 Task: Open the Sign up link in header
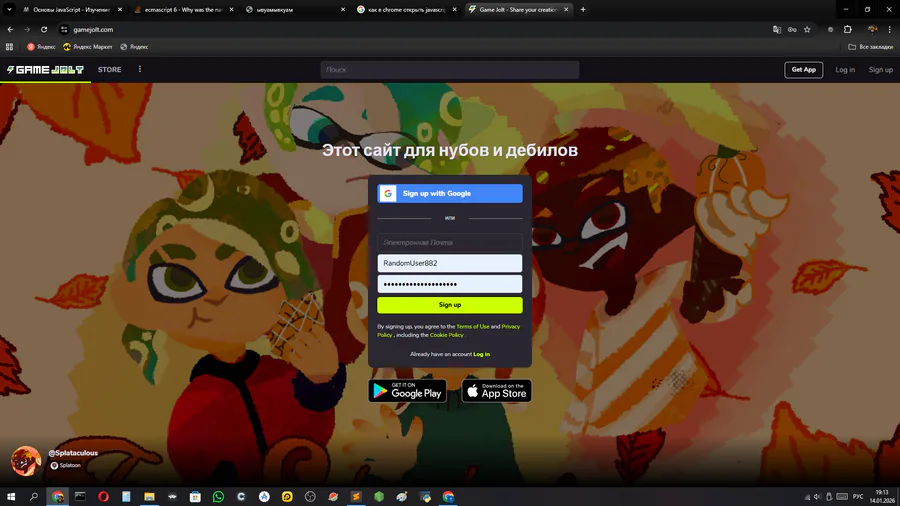click(x=880, y=69)
